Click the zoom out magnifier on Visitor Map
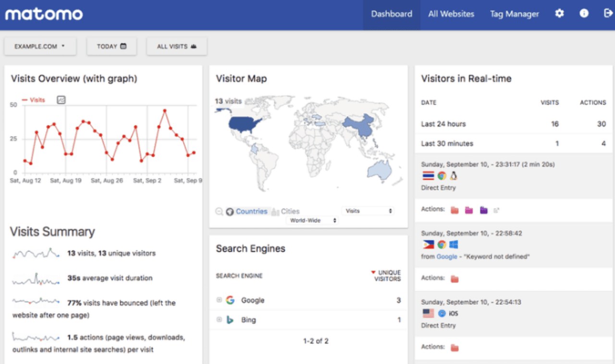 point(219,211)
